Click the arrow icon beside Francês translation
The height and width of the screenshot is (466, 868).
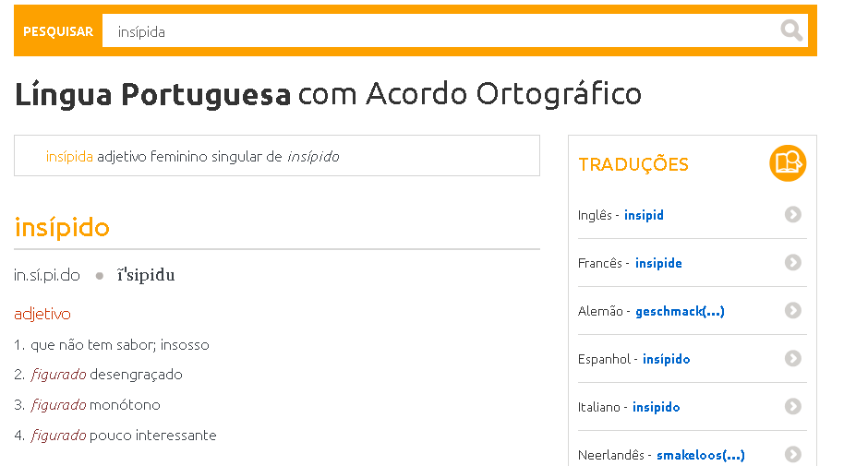(x=792, y=262)
